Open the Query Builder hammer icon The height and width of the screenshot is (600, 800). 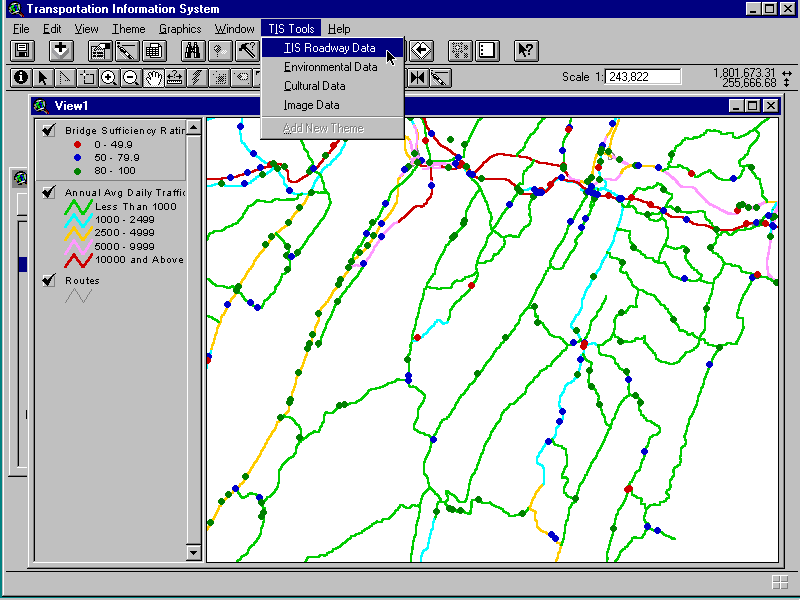pos(246,50)
